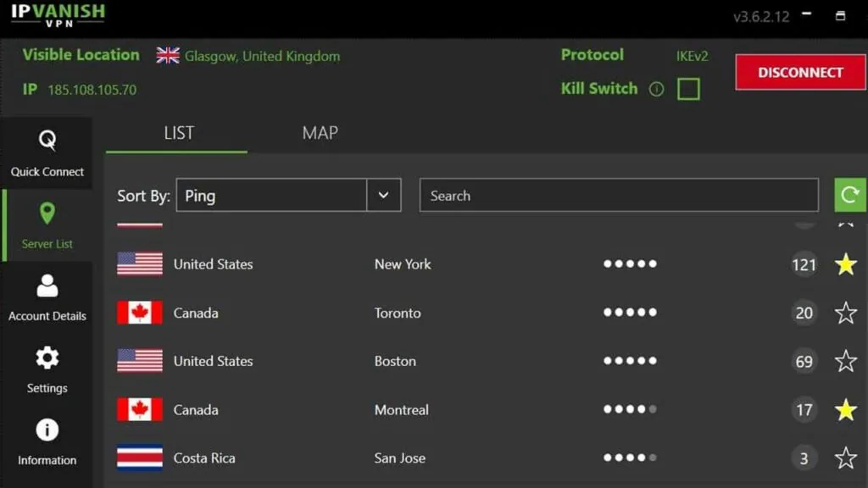Click San Jose signal strength dots
Screen dimensions: 868x488
[x=630, y=457]
